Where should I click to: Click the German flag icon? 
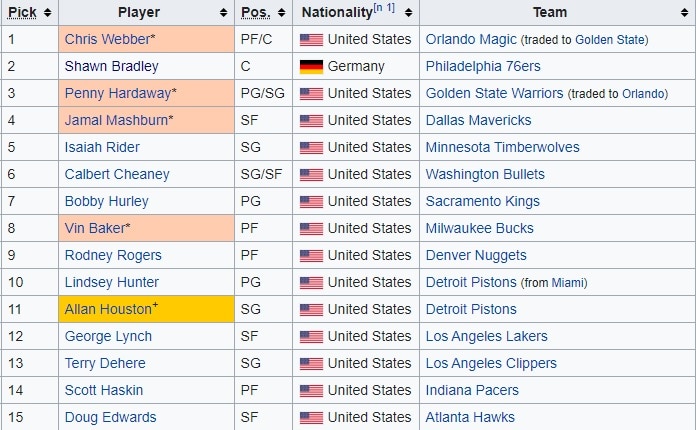tap(311, 66)
